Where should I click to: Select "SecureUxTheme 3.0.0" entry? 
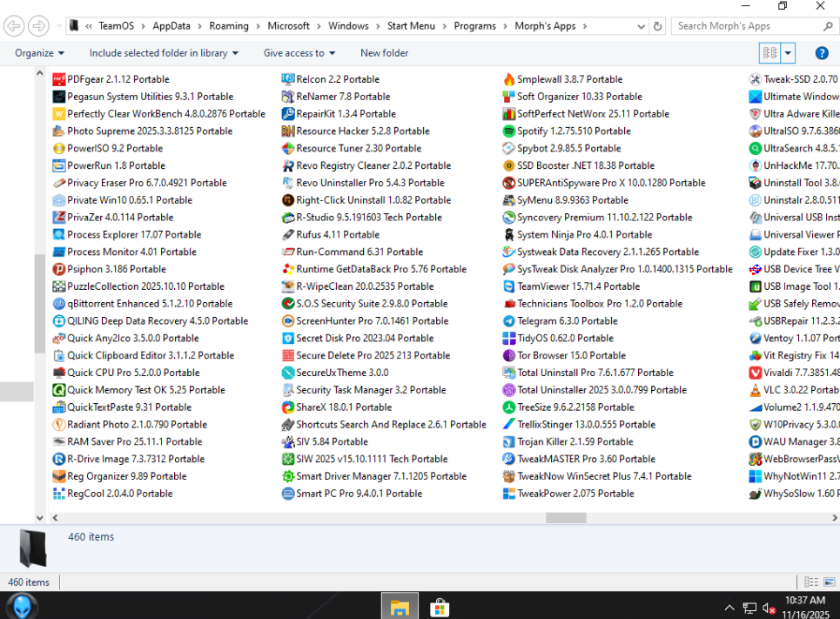pos(335,373)
